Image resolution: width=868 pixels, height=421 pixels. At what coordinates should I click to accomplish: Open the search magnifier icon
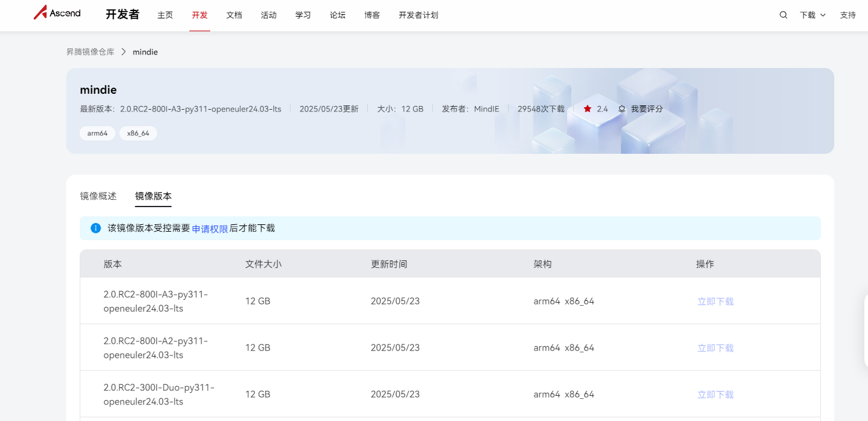pos(783,15)
